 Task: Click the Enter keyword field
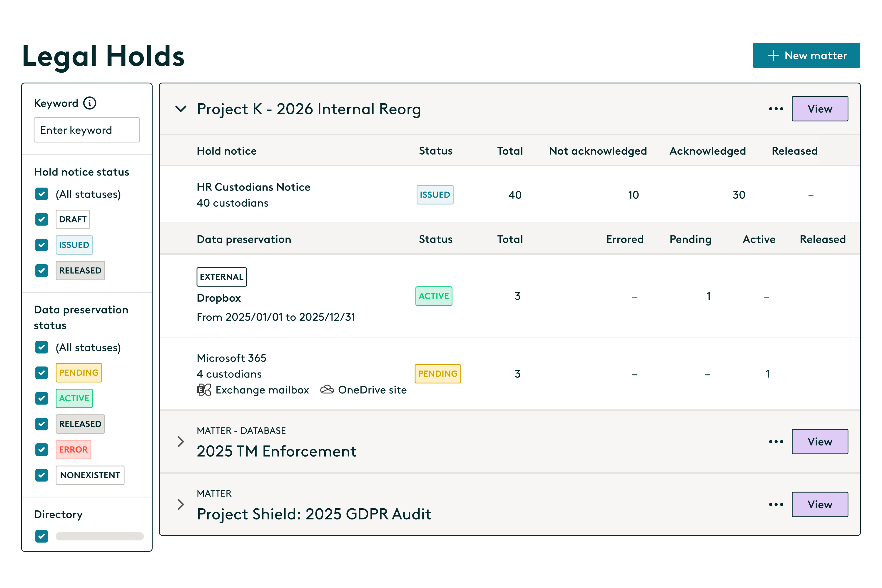point(87,130)
